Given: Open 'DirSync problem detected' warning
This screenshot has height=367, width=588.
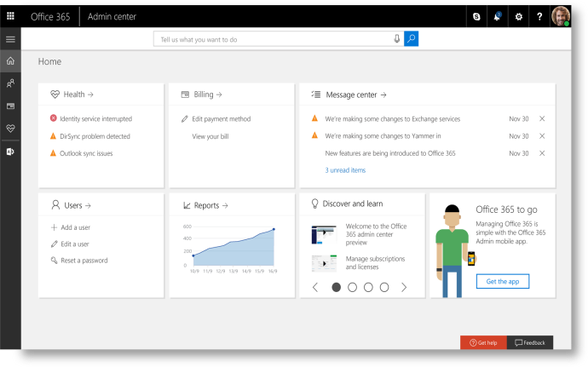Looking at the screenshot, I should 95,136.
